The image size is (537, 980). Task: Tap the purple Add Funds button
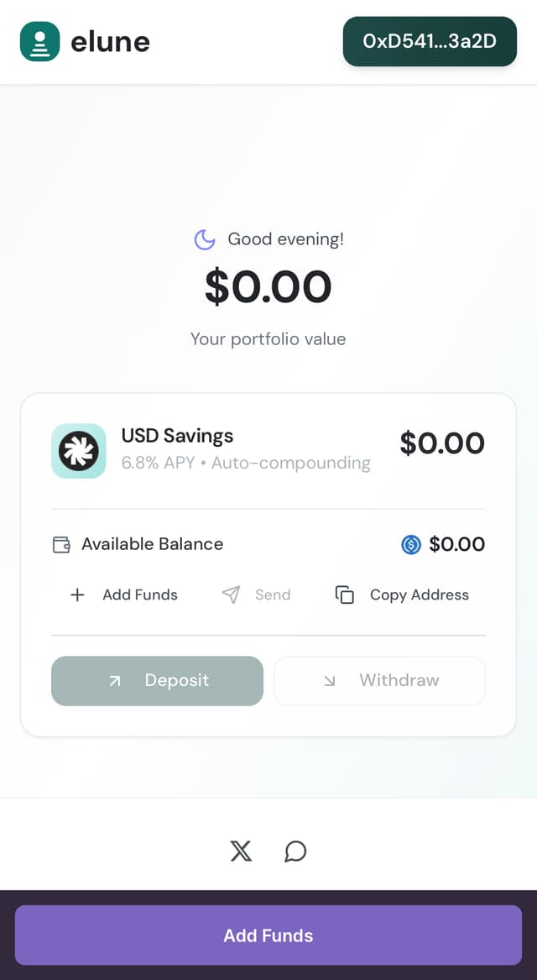(x=268, y=935)
